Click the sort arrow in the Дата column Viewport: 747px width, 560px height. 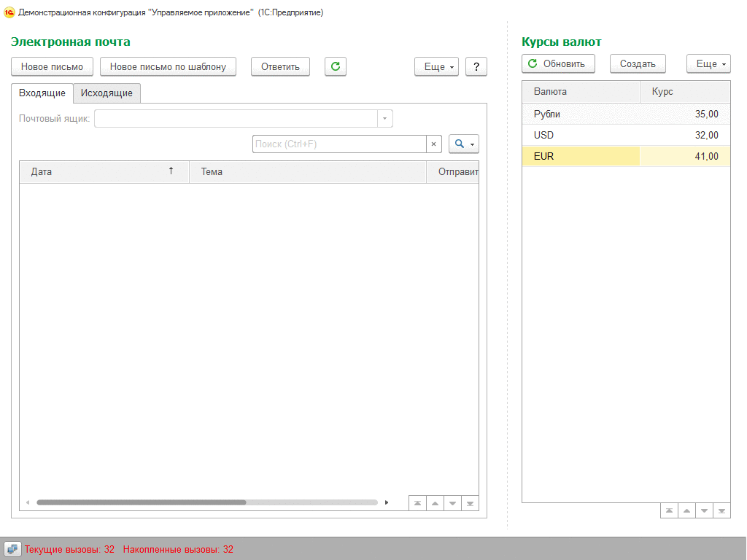171,171
